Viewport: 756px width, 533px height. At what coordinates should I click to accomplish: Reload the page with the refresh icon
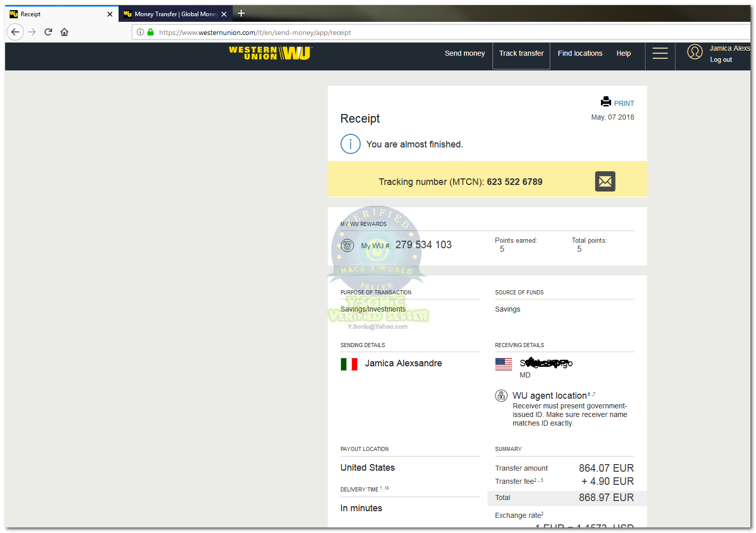tap(48, 32)
